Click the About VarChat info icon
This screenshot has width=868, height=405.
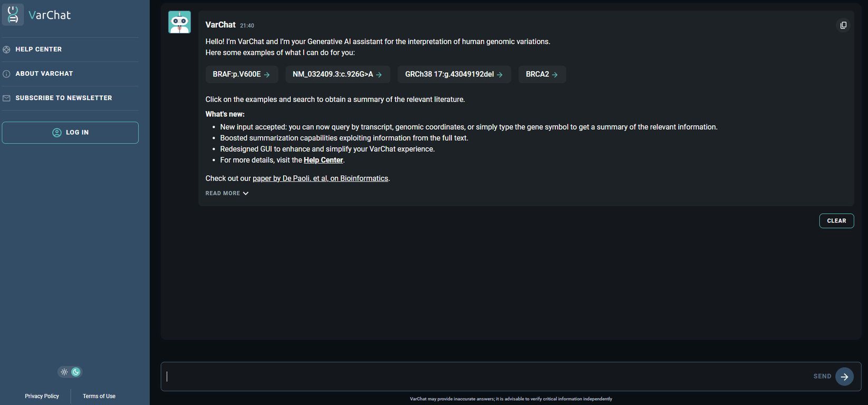click(6, 74)
